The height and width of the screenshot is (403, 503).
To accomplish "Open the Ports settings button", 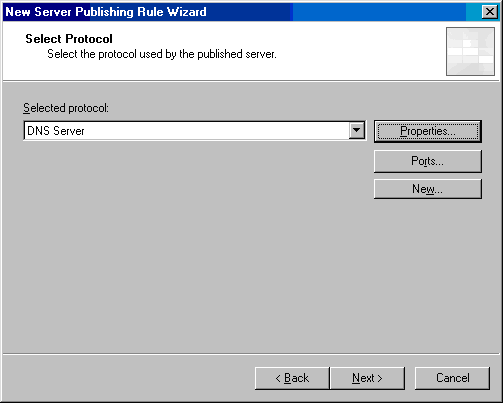I will click(x=428, y=161).
